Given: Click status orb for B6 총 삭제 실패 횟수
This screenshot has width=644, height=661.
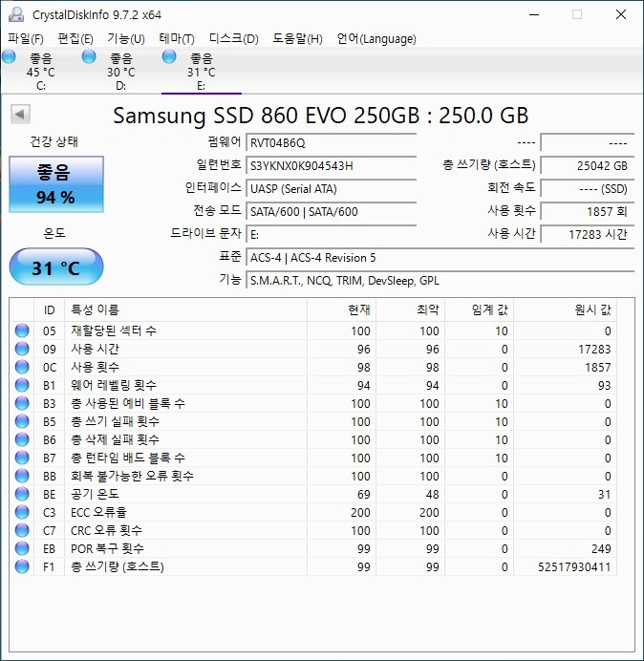Looking at the screenshot, I should (x=22, y=439).
